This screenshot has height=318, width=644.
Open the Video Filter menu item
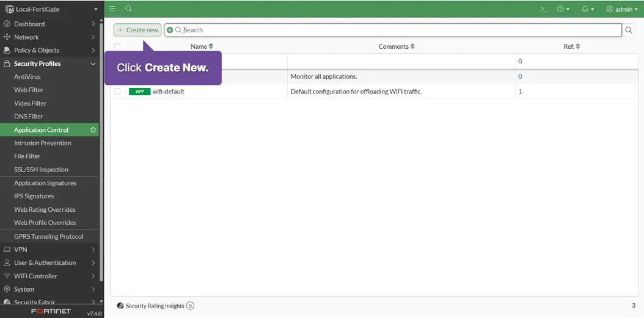pos(49,103)
